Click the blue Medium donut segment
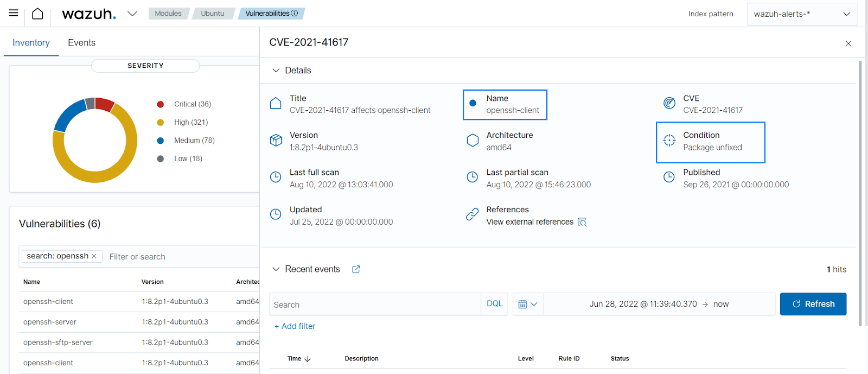 click(68, 115)
